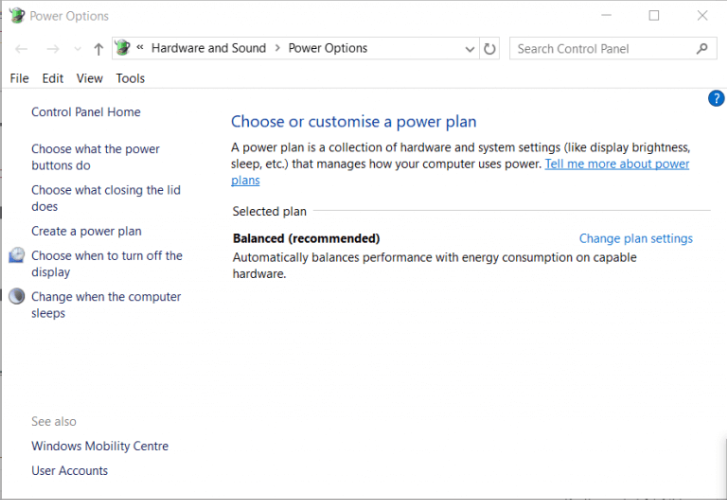Click Change plan settings for Balanced
Viewport: 727px width, 500px height.
[x=636, y=238]
